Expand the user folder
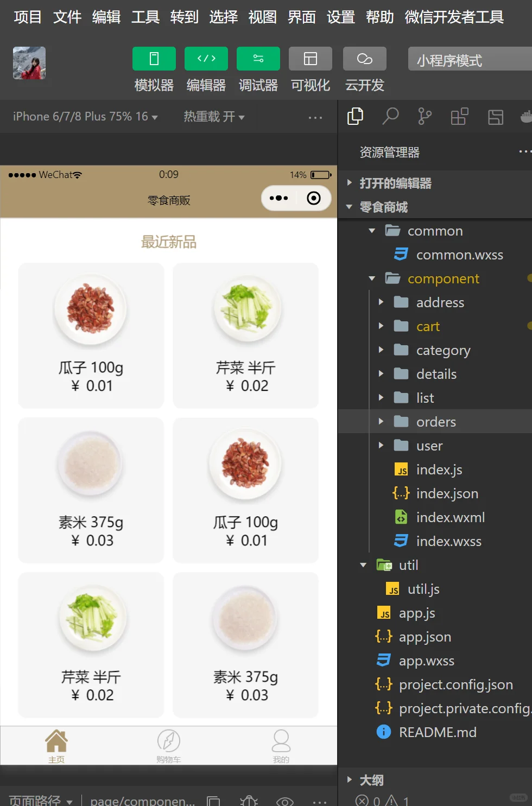This screenshot has width=532, height=806. coord(435,446)
